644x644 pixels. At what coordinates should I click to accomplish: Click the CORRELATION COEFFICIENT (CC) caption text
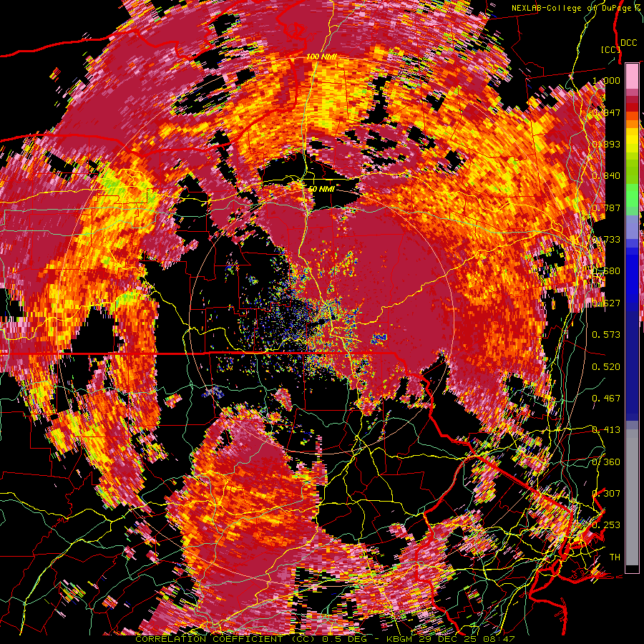pos(225,639)
